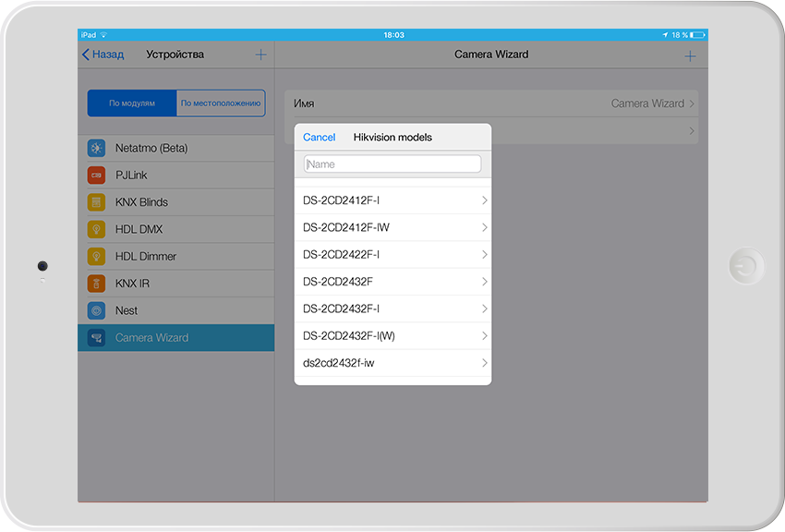This screenshot has height=532, width=785.
Task: Click the HDL Dimmer bulb icon
Action: pyautogui.click(x=96, y=256)
